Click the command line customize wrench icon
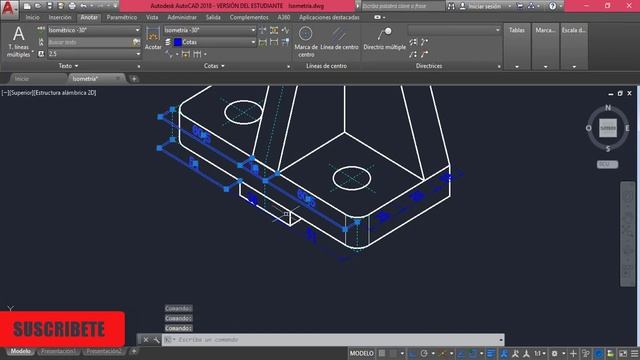The width and height of the screenshot is (640, 360). 156,340
